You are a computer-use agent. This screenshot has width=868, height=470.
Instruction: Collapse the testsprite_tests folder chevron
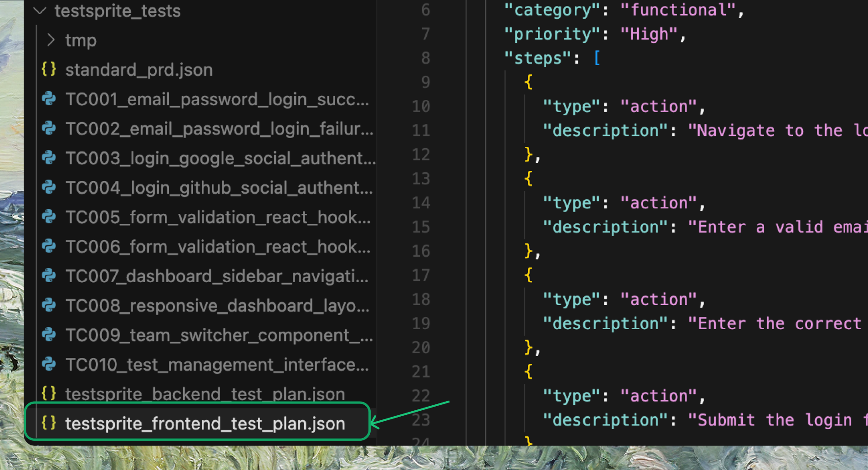click(40, 10)
